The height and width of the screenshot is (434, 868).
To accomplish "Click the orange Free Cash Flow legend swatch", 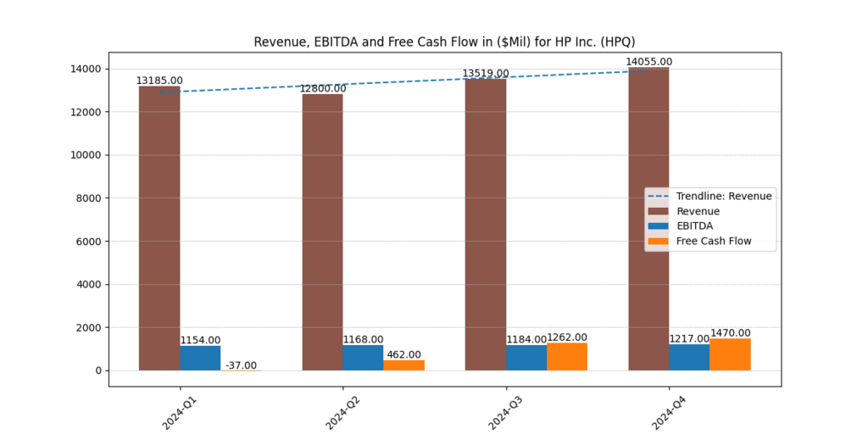I will click(x=659, y=242).
